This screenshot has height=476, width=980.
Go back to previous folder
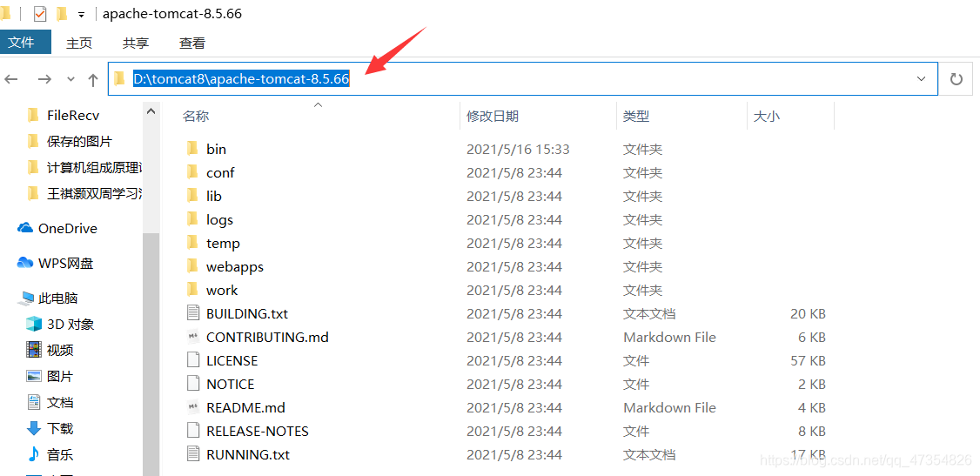click(x=11, y=79)
